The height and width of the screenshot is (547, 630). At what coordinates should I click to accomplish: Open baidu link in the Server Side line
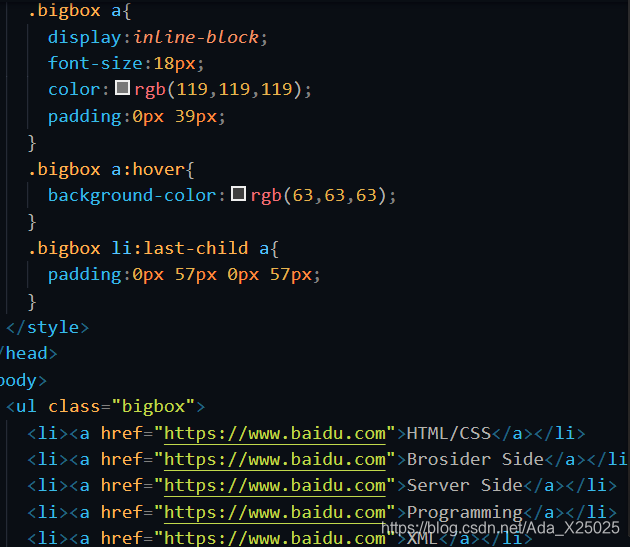click(x=275, y=486)
